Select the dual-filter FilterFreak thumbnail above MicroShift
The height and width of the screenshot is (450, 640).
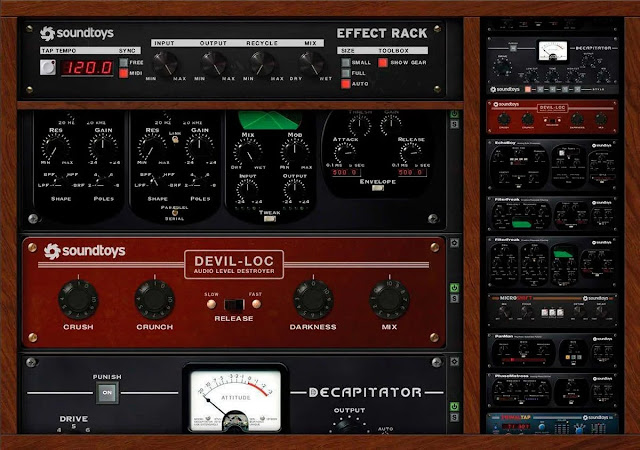tap(552, 262)
